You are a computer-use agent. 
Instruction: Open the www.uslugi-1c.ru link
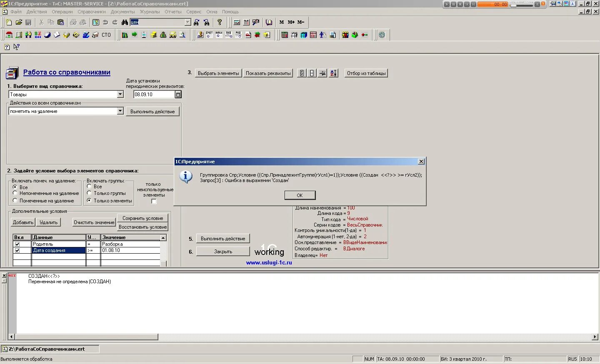269,263
